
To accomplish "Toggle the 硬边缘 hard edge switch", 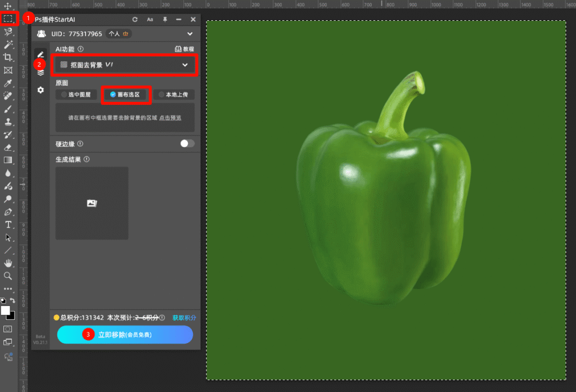I will (187, 143).
